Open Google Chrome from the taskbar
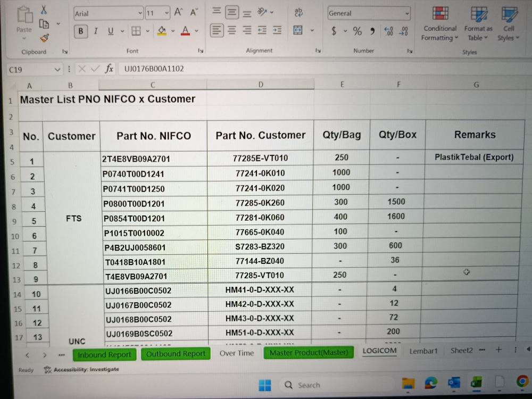The image size is (532, 399). tap(522, 381)
